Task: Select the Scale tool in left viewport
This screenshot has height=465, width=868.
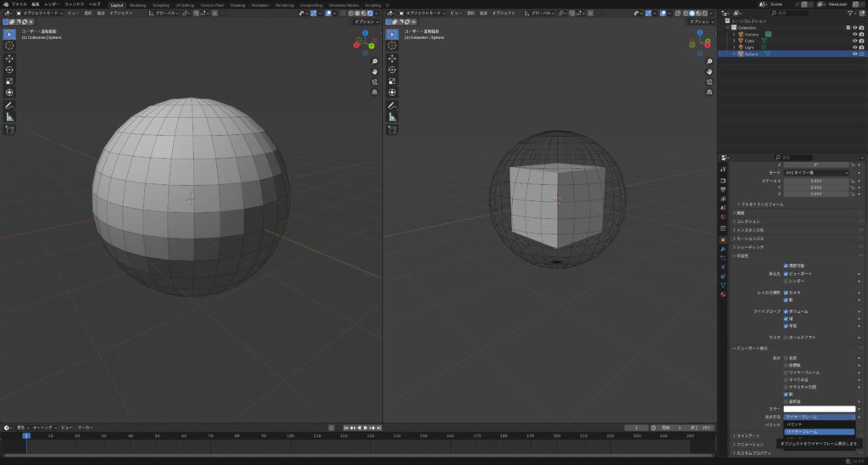Action: click(9, 81)
